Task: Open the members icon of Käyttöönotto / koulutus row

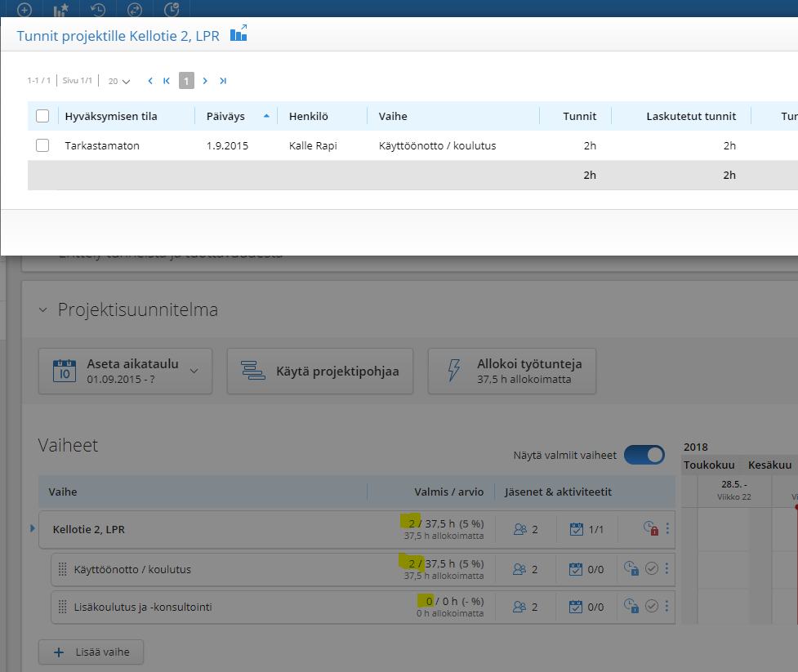Action: click(519, 569)
